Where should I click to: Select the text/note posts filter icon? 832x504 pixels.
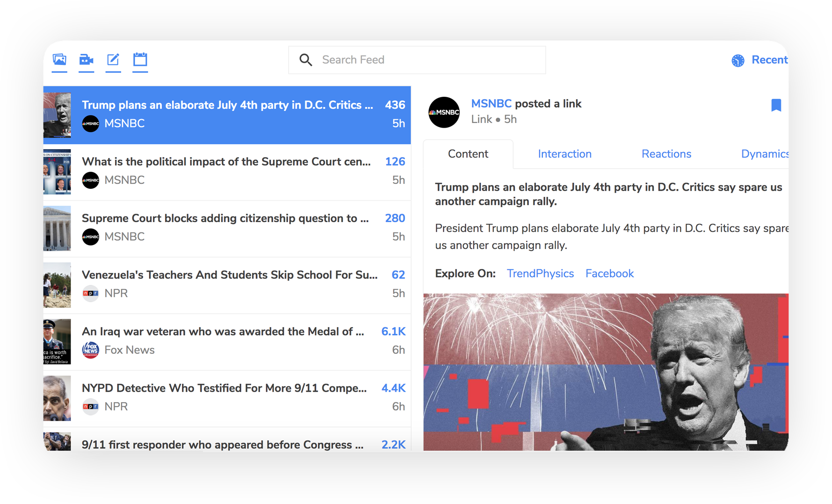(113, 60)
